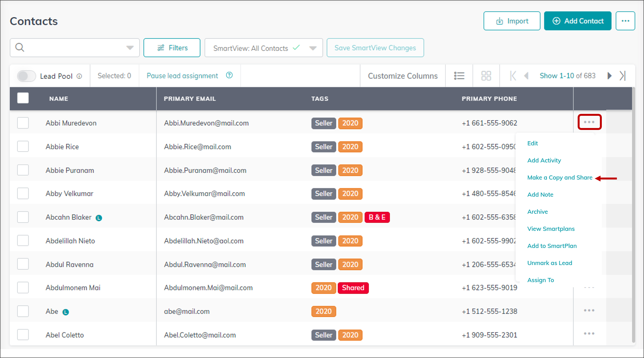Click lead badge next to Abcahn Blaker

tap(99, 218)
